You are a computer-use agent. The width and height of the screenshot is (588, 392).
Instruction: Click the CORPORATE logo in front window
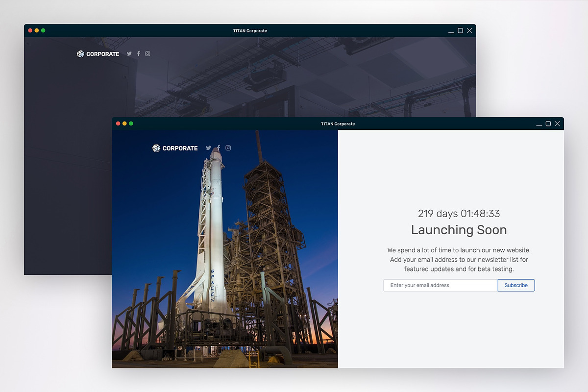[175, 148]
